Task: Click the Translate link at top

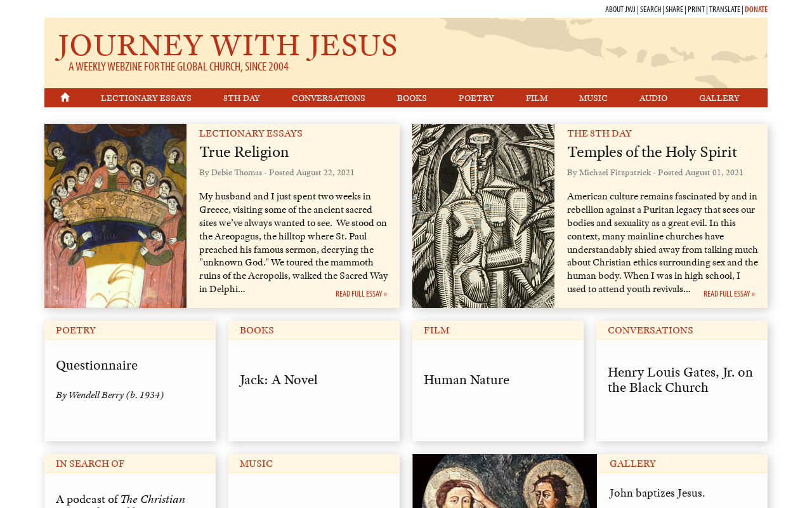Action: pyautogui.click(x=724, y=10)
